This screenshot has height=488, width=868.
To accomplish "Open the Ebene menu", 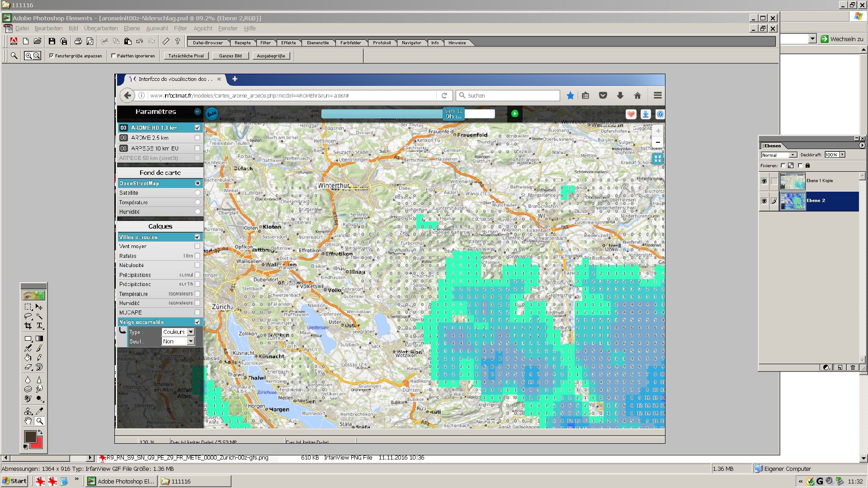I will click(132, 28).
